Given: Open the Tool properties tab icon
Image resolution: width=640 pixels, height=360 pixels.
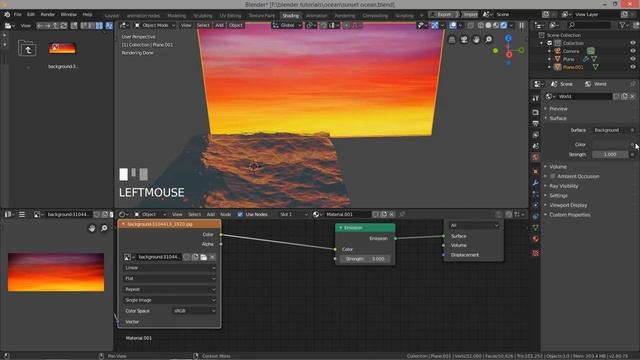Looking at the screenshot, I should pyautogui.click(x=536, y=98).
